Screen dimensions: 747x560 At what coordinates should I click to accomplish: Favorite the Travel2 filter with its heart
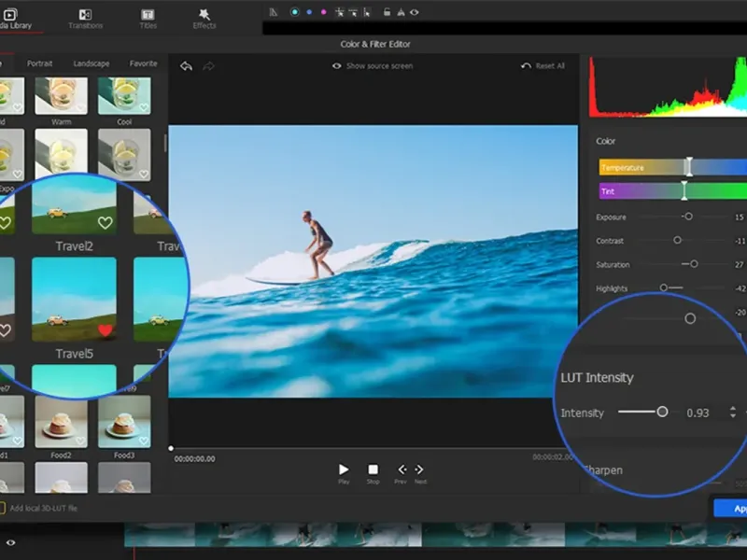point(106,223)
